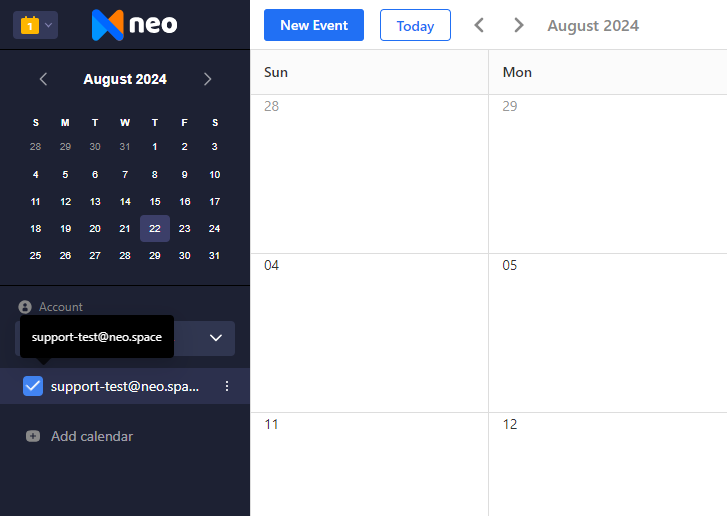Expand the Account dropdown chevron
This screenshot has height=516, width=727.
[x=216, y=338]
